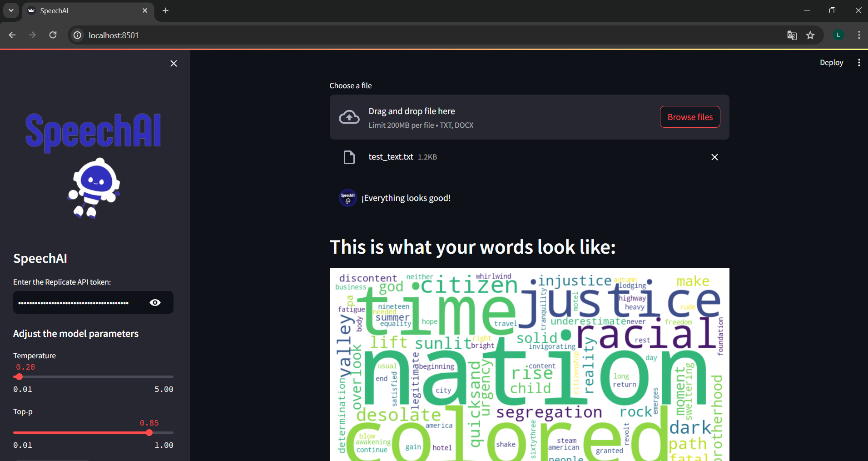Click the 'Limit 200MB per file • TXT, DOCX' text
Image resolution: width=868 pixels, height=461 pixels.
point(421,125)
